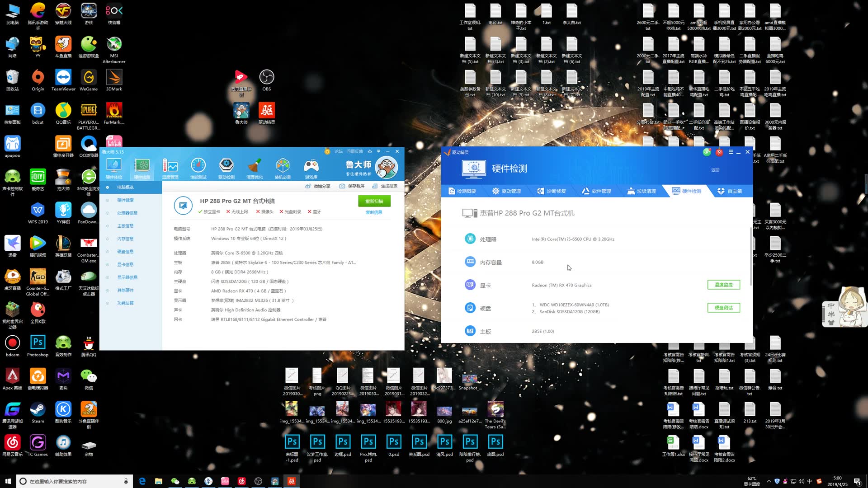The height and width of the screenshot is (488, 868).
Task: Switch to 检测概要 tab in 驱动精灵
Action: pos(462,191)
